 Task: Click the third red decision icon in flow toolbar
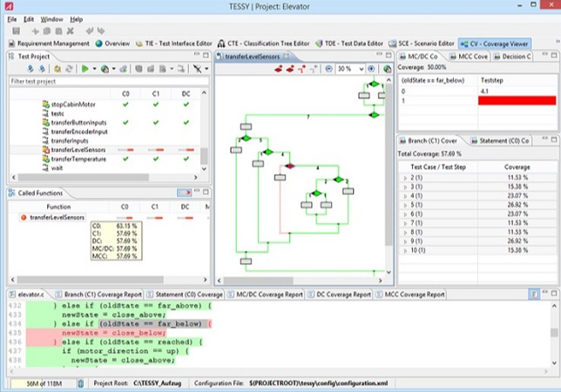tap(301, 69)
